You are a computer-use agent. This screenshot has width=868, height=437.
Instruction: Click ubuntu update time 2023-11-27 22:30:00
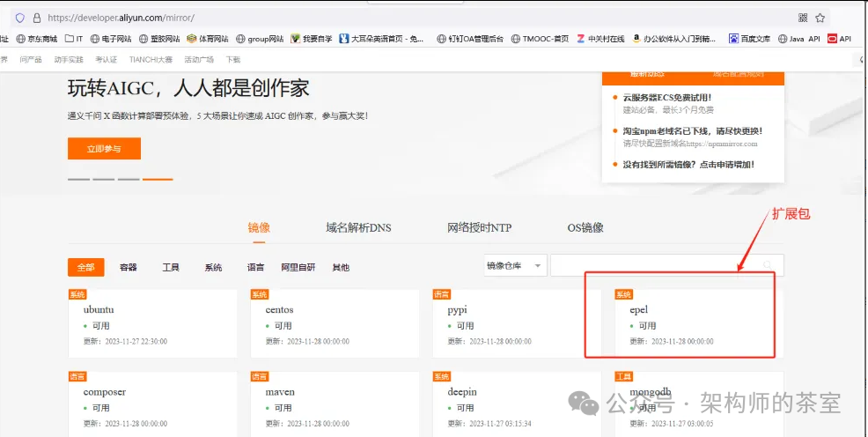click(x=125, y=342)
